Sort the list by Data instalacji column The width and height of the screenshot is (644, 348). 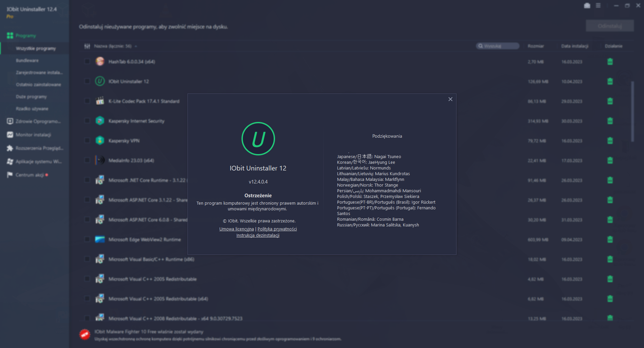575,46
